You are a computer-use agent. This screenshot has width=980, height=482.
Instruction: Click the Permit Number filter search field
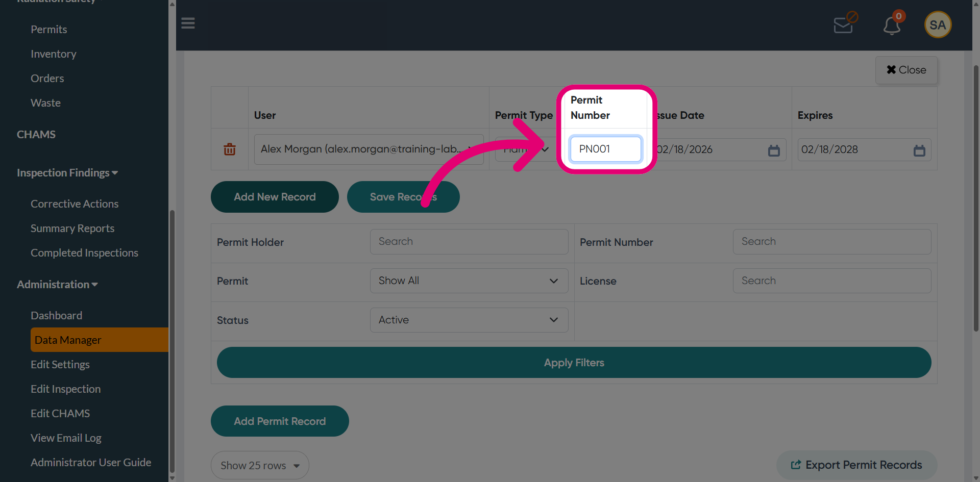(x=832, y=242)
